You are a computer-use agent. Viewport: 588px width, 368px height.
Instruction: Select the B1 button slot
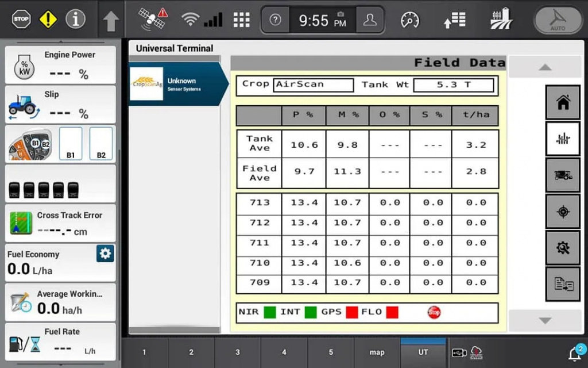(x=71, y=144)
